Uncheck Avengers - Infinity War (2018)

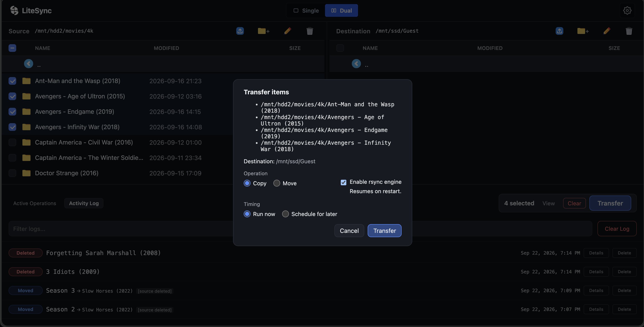coord(12,127)
